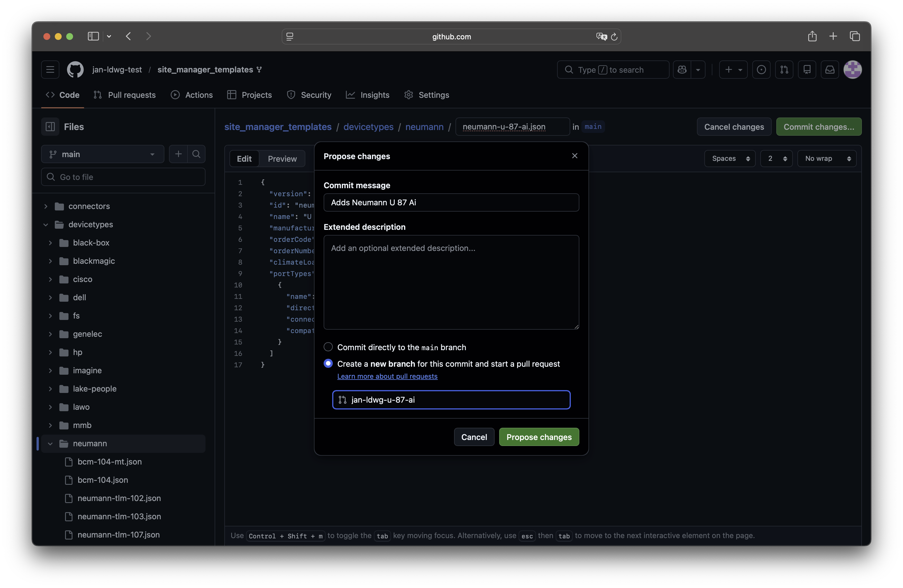Open the notifications inbox icon
The image size is (903, 588).
830,70
